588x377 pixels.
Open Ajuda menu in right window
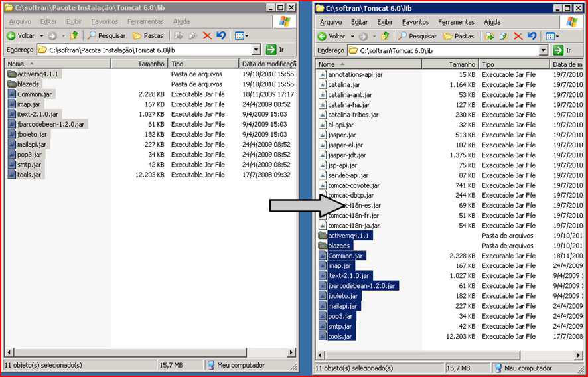[492, 22]
